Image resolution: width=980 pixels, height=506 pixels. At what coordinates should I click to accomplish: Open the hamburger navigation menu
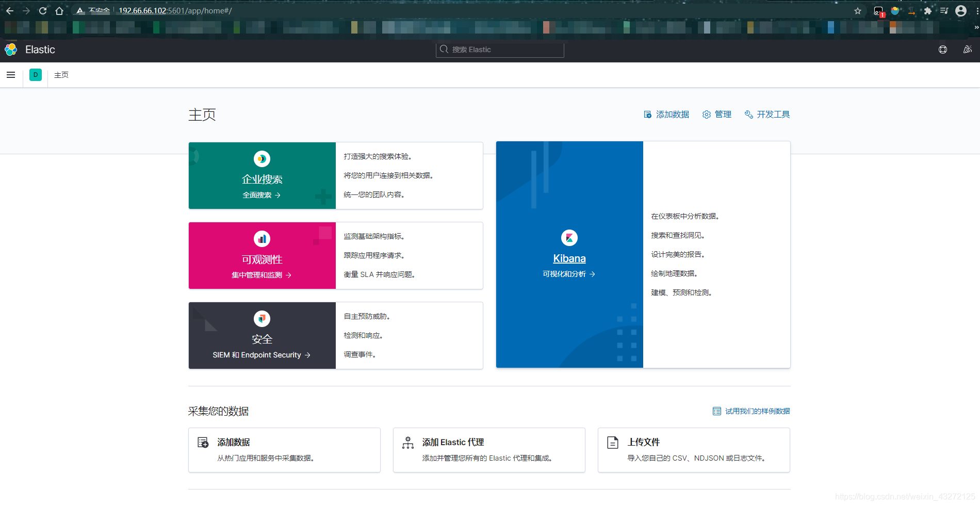pyautogui.click(x=11, y=75)
